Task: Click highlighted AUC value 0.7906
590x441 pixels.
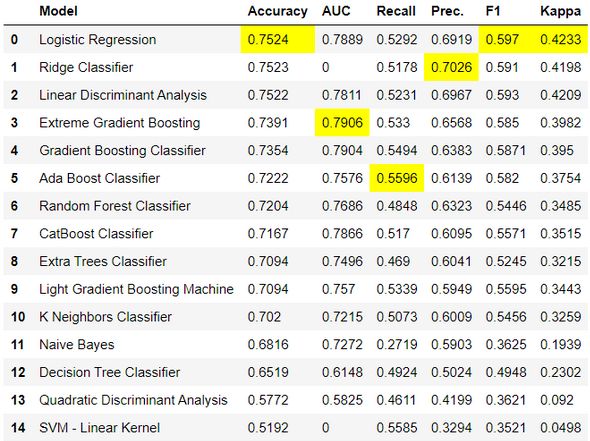Action: (342, 123)
